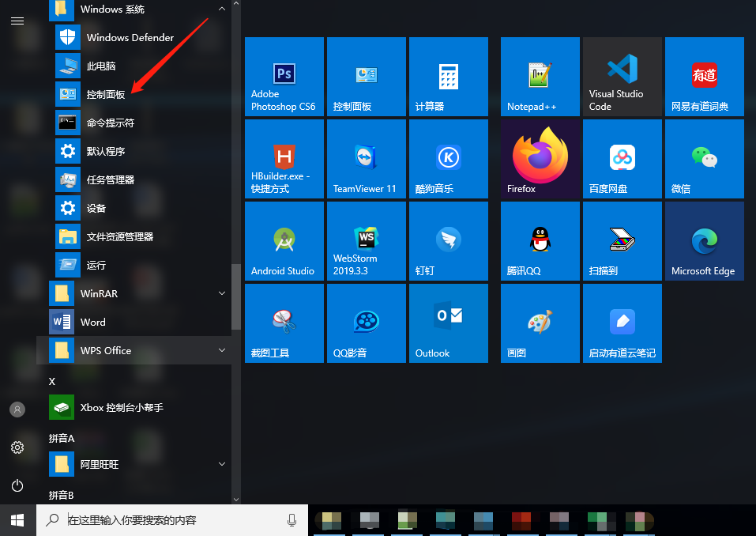Open Settings gear in the left rail
This screenshot has height=536, width=756.
coord(17,447)
